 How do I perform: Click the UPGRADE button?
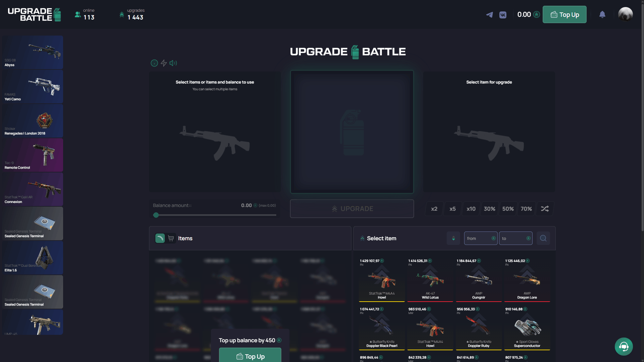click(352, 209)
